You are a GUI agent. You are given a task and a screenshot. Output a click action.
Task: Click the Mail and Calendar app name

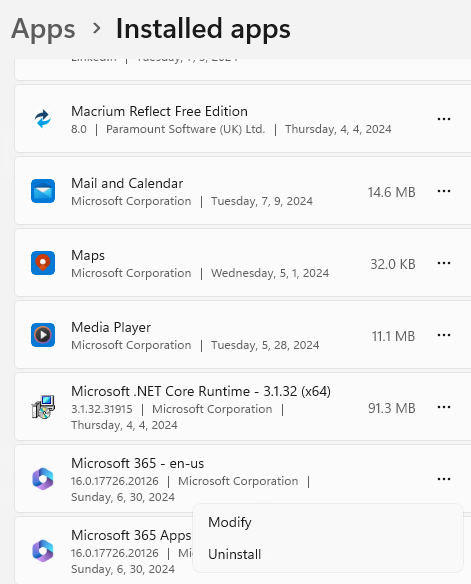[x=127, y=183]
